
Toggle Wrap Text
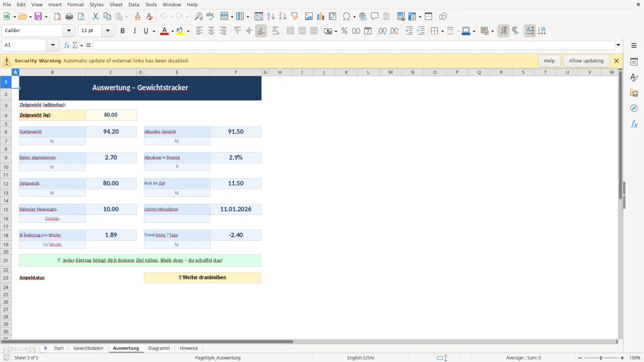click(276, 31)
